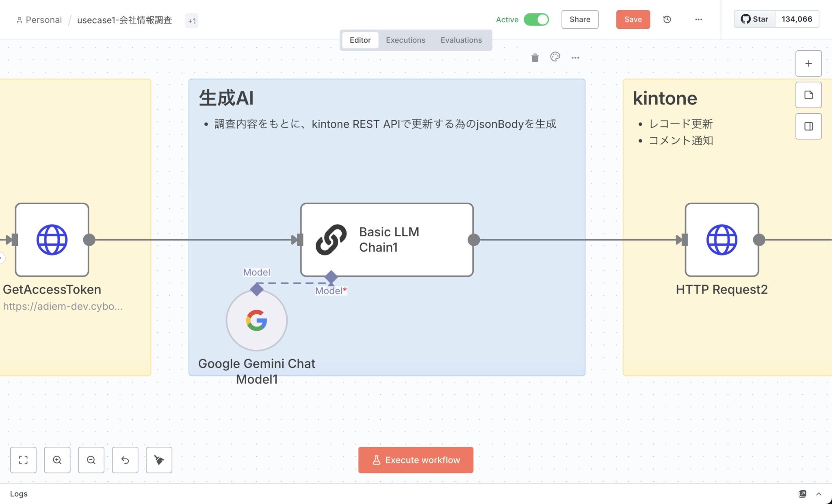Add a node with plus button
The height and width of the screenshot is (504, 832).
(x=808, y=63)
